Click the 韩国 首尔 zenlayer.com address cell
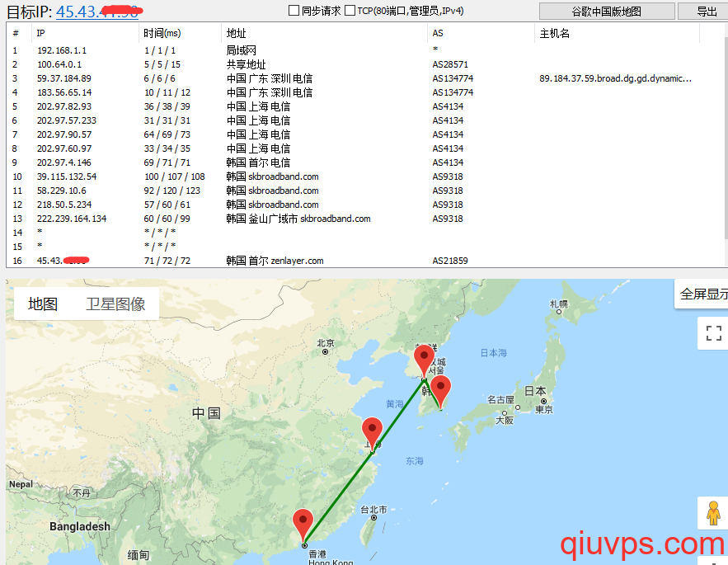This screenshot has width=728, height=565. tap(275, 261)
